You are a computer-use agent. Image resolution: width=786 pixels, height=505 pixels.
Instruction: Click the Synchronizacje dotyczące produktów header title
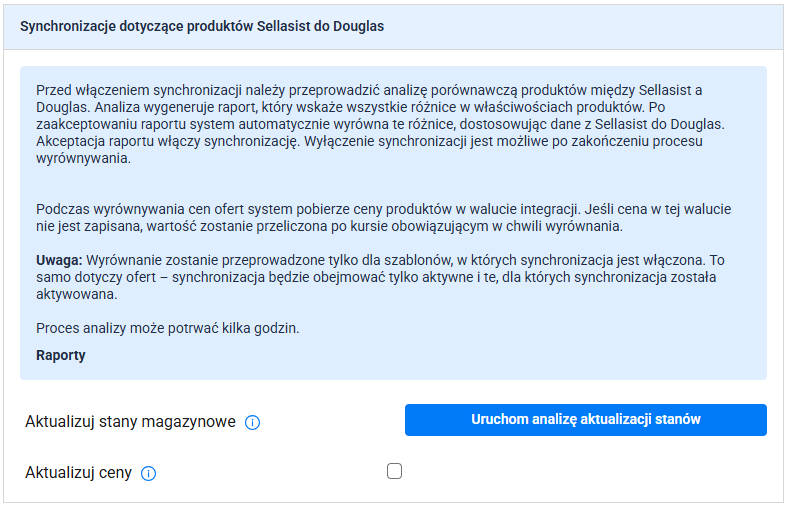(x=202, y=26)
